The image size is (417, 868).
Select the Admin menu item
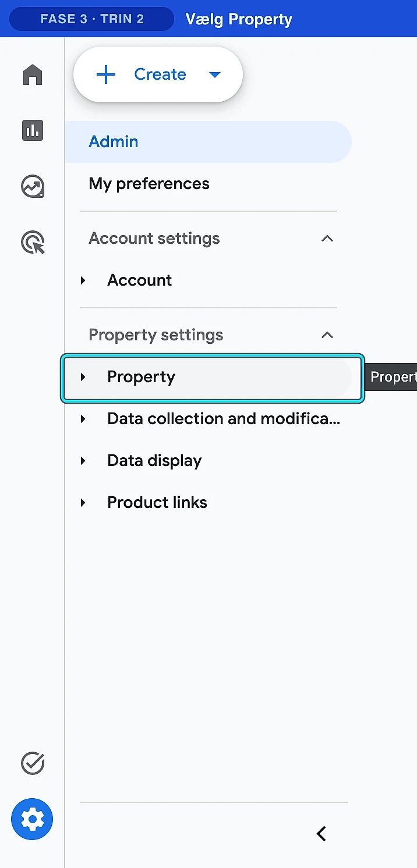coord(208,142)
